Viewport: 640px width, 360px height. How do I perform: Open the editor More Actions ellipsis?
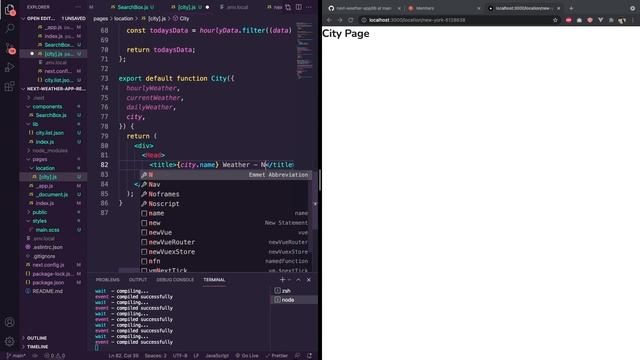tap(309, 7)
